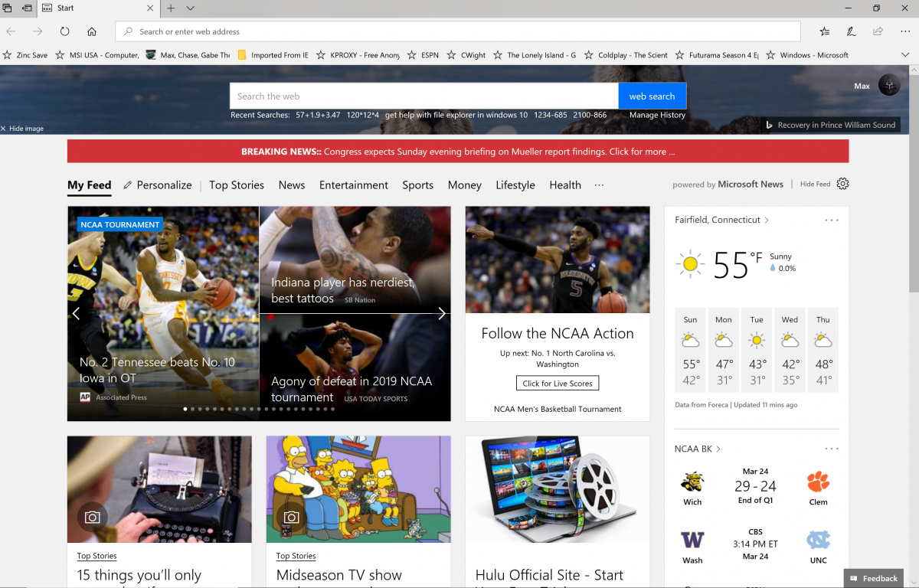Click the Click for Live Scores button
919x588 pixels.
pos(557,383)
